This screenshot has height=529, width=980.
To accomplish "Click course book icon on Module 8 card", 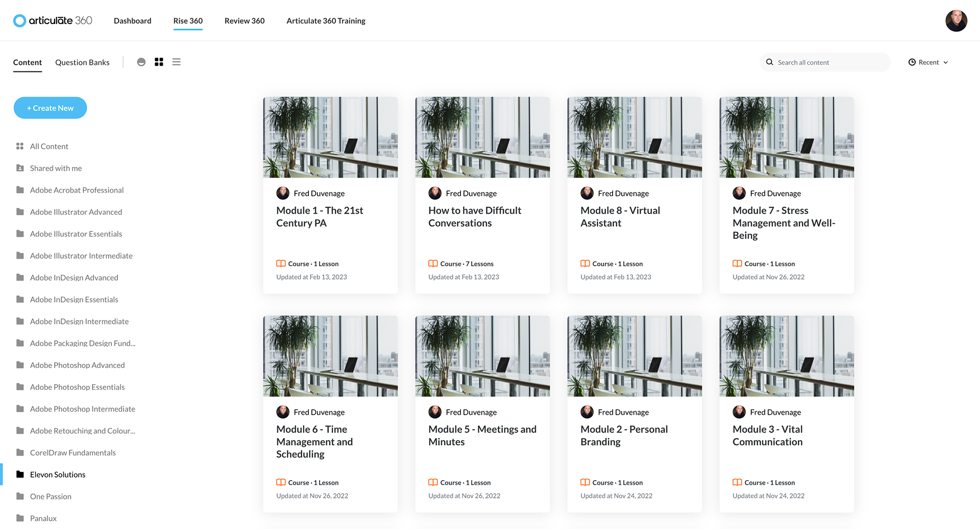I will (x=585, y=264).
